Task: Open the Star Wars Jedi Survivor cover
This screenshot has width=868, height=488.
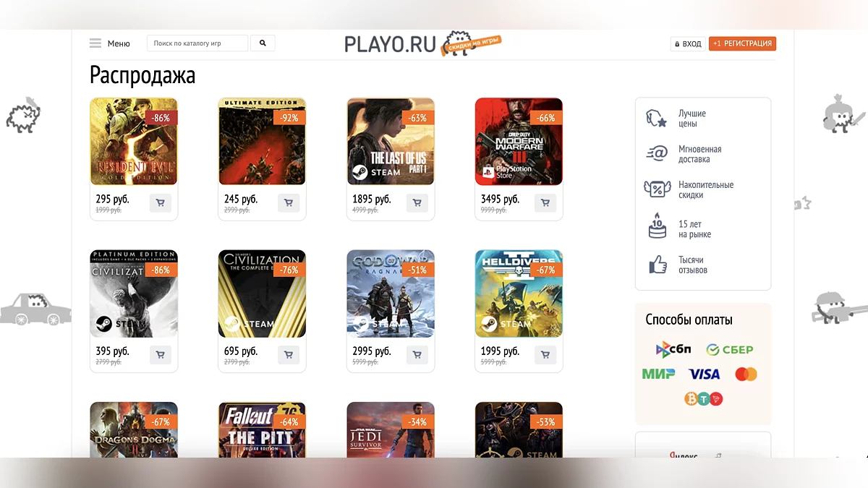Action: [x=391, y=429]
